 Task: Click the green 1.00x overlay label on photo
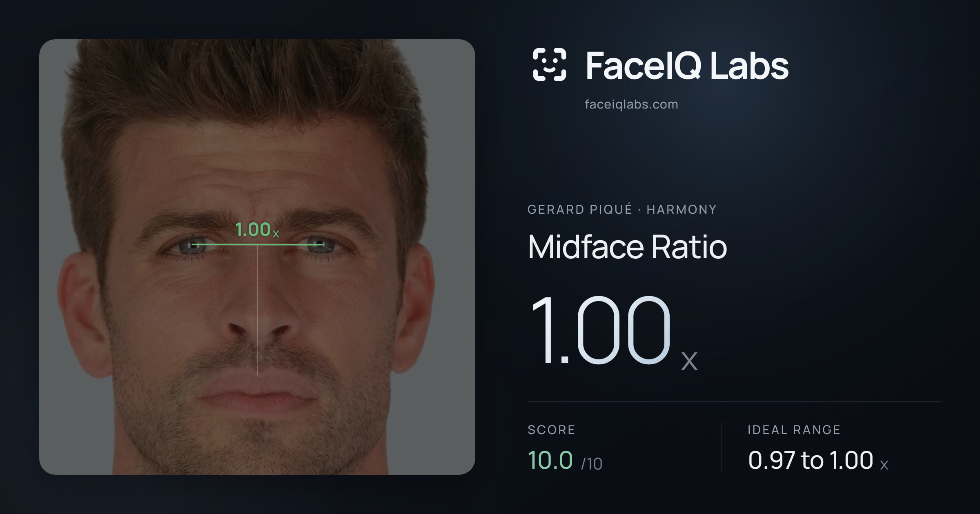[x=257, y=230]
